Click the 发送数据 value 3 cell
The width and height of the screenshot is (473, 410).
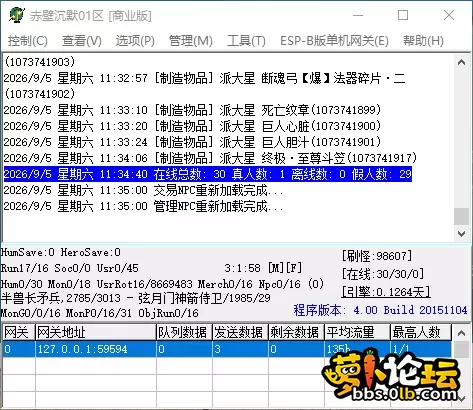[x=241, y=349]
